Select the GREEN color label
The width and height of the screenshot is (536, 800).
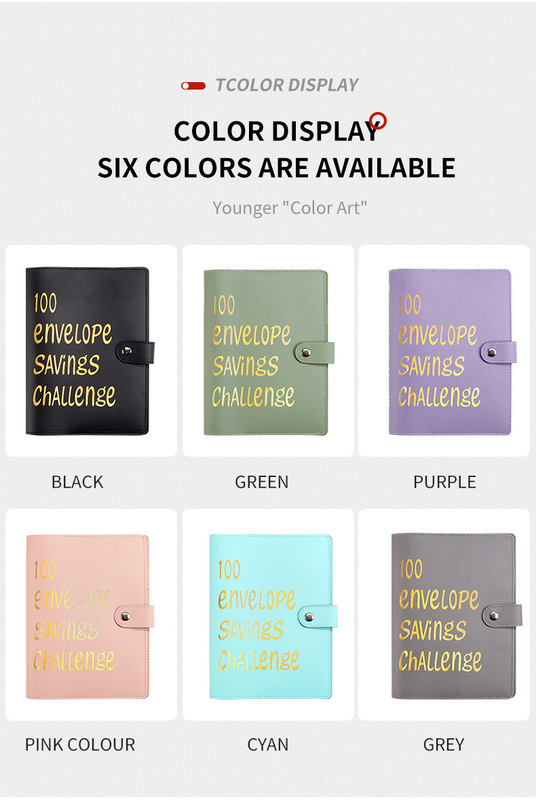[262, 482]
